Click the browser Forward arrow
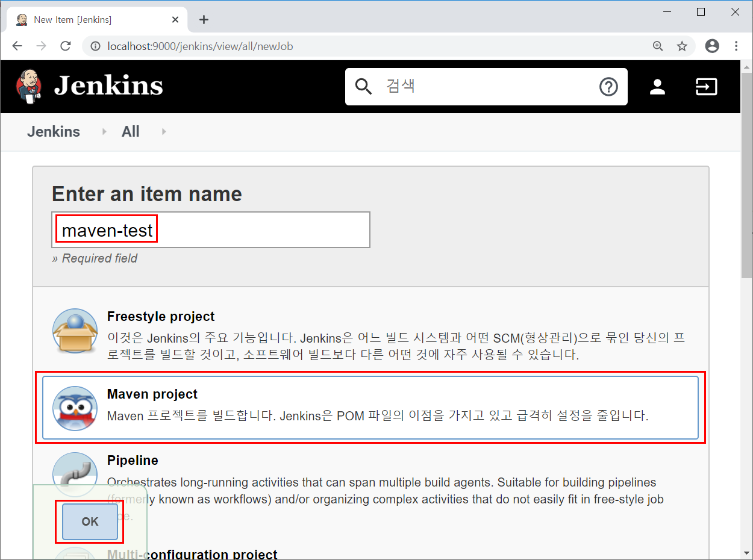Viewport: 753px width, 560px height. (41, 46)
